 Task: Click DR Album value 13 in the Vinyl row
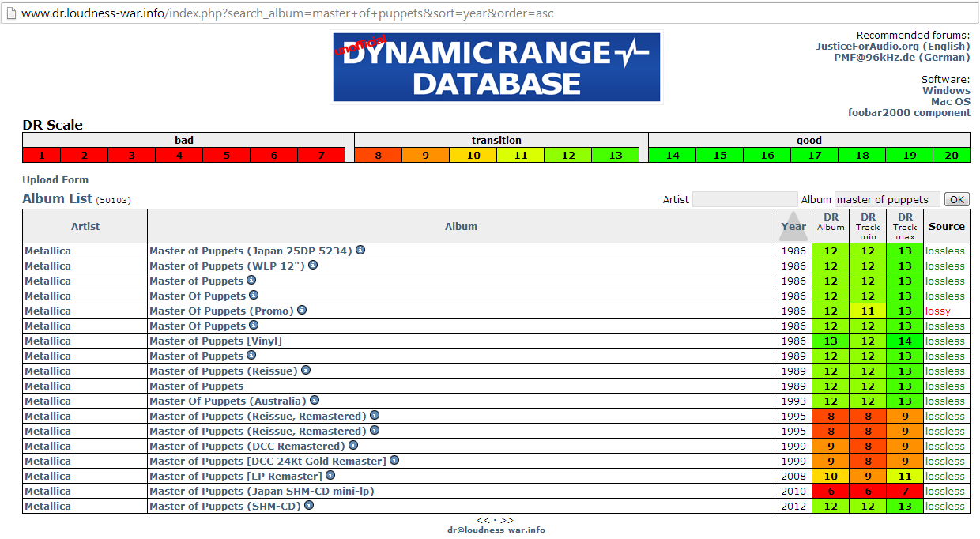[x=831, y=341]
